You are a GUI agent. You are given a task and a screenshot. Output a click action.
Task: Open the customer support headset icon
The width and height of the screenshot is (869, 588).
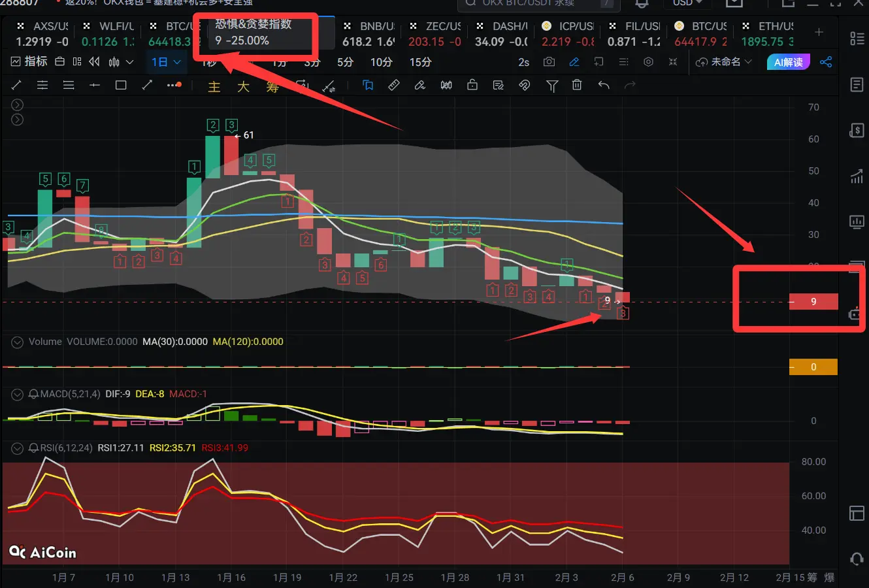click(x=857, y=559)
